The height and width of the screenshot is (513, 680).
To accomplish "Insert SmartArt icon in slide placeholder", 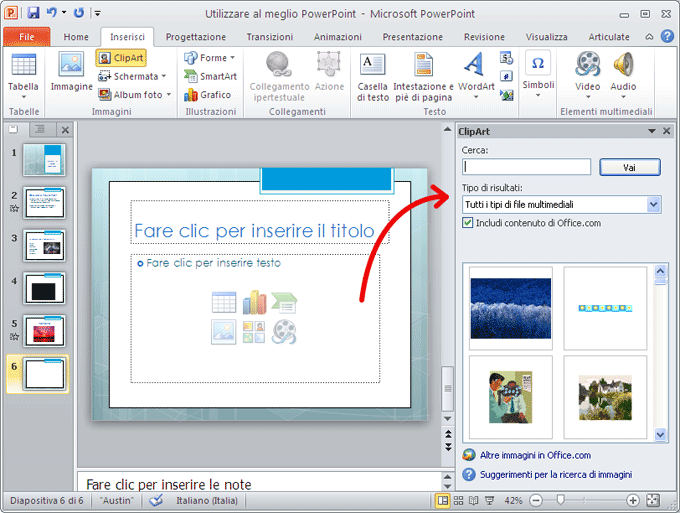I will coord(284,302).
